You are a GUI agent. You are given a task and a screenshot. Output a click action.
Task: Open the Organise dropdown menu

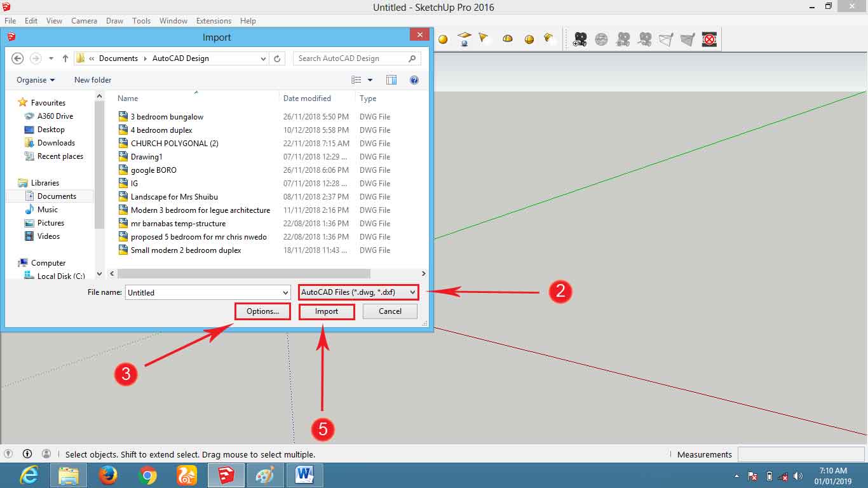click(36, 80)
